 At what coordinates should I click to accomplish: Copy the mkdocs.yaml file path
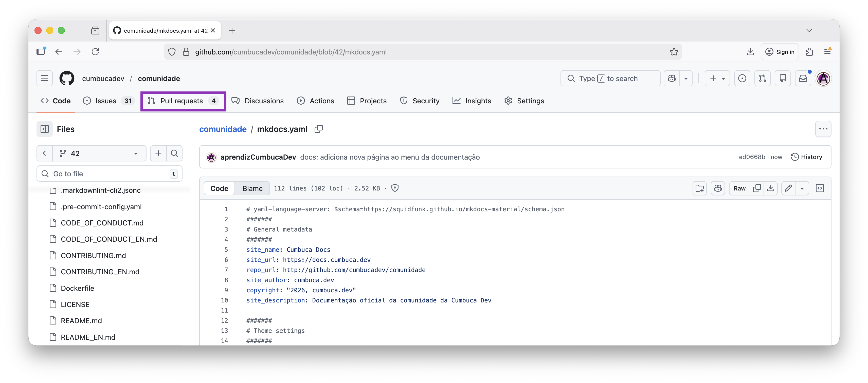[318, 129]
